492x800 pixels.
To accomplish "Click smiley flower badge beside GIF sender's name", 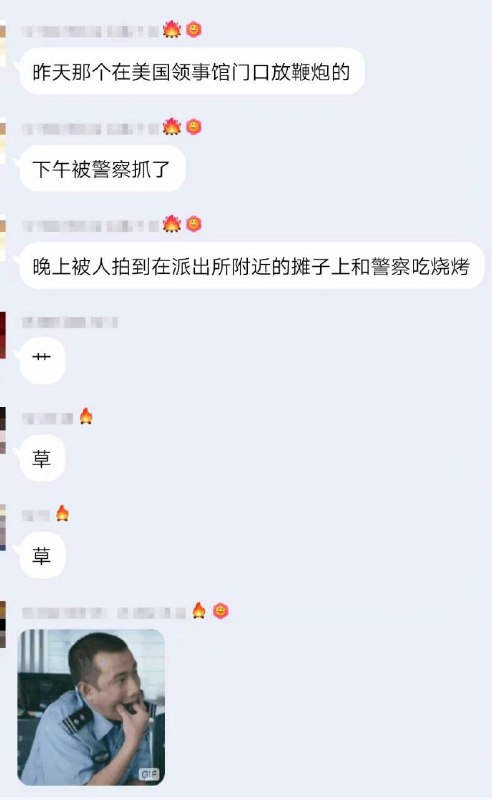I will [x=220, y=611].
